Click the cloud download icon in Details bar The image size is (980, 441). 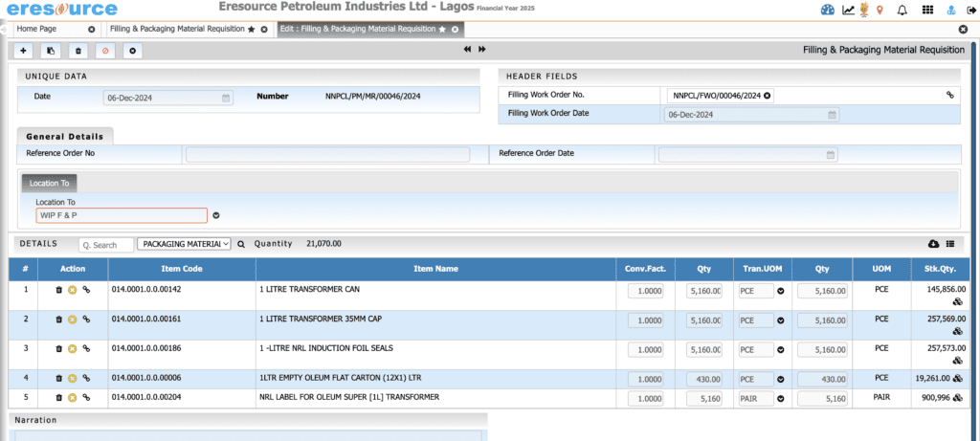click(934, 245)
